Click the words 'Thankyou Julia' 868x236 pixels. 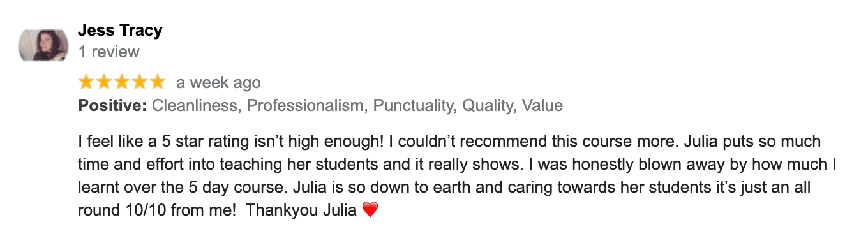[x=301, y=209]
